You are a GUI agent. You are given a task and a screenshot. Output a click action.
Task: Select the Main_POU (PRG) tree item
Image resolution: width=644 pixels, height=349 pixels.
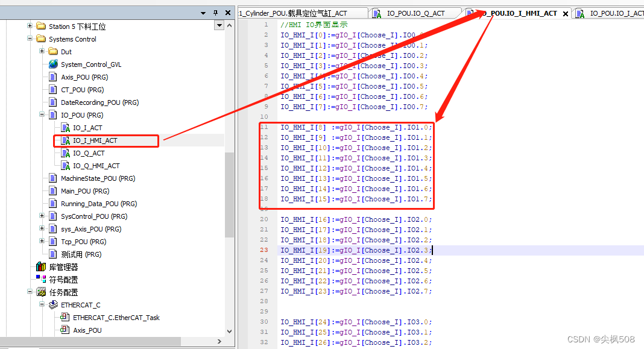click(x=85, y=191)
